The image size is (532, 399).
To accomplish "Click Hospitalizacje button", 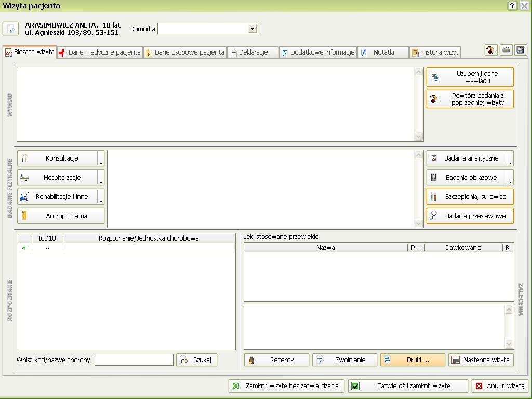I will click(57, 178).
